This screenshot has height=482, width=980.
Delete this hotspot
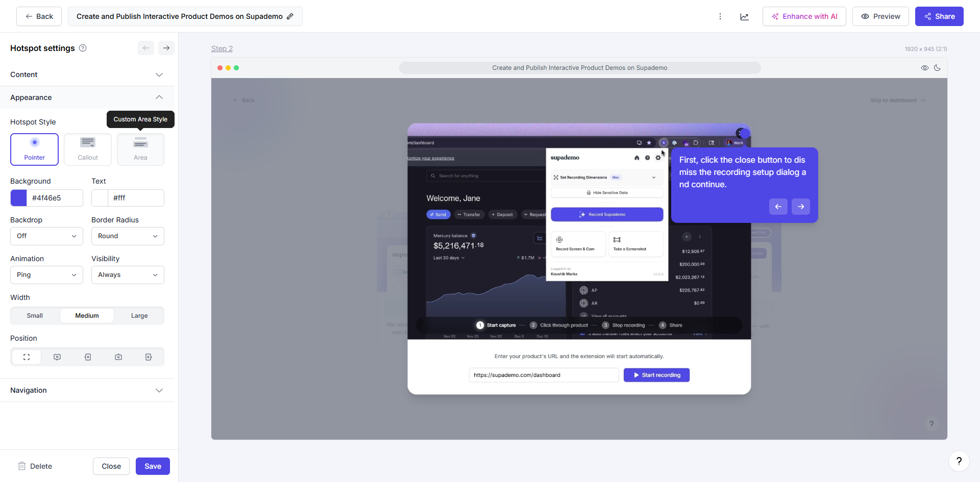click(x=35, y=466)
